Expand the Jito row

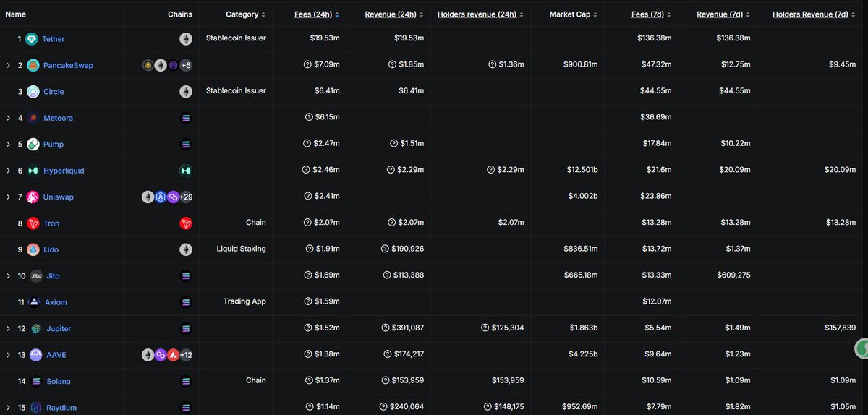coord(8,276)
